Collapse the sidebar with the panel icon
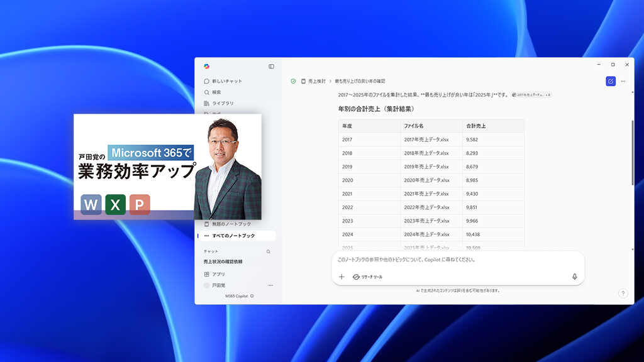 pos(272,65)
